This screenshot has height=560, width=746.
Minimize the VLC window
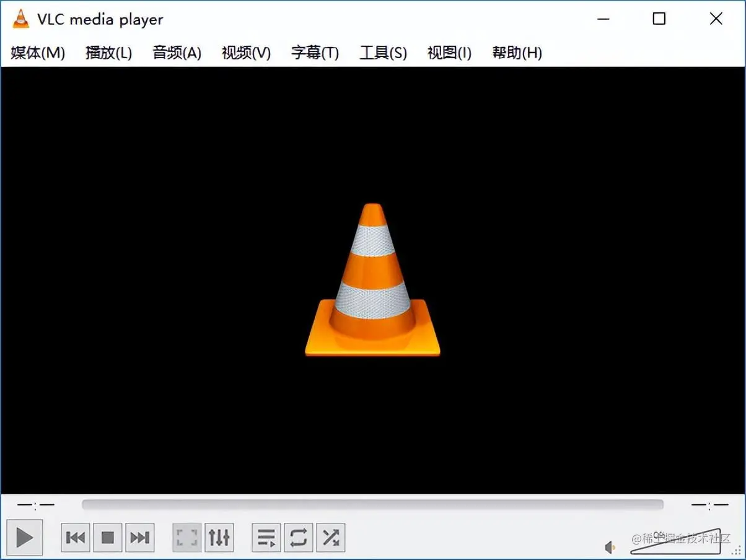pos(603,19)
